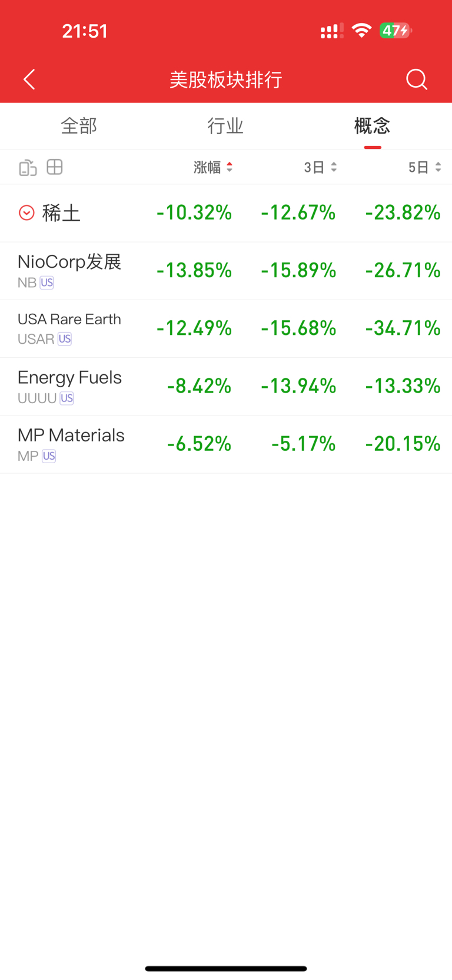Screen dimensions: 452x980
Task: Open MP Materials stock row
Action: (x=71, y=436)
